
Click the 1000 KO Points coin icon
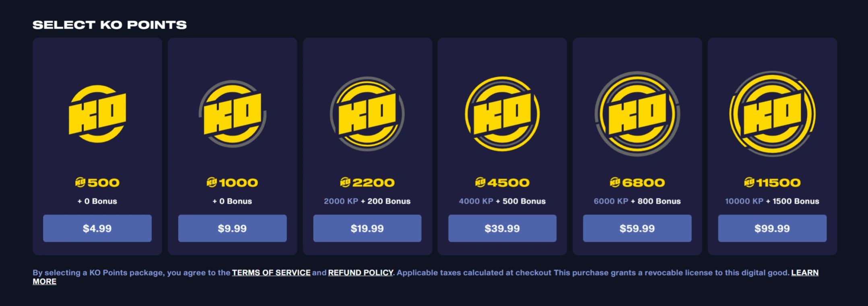(x=233, y=114)
